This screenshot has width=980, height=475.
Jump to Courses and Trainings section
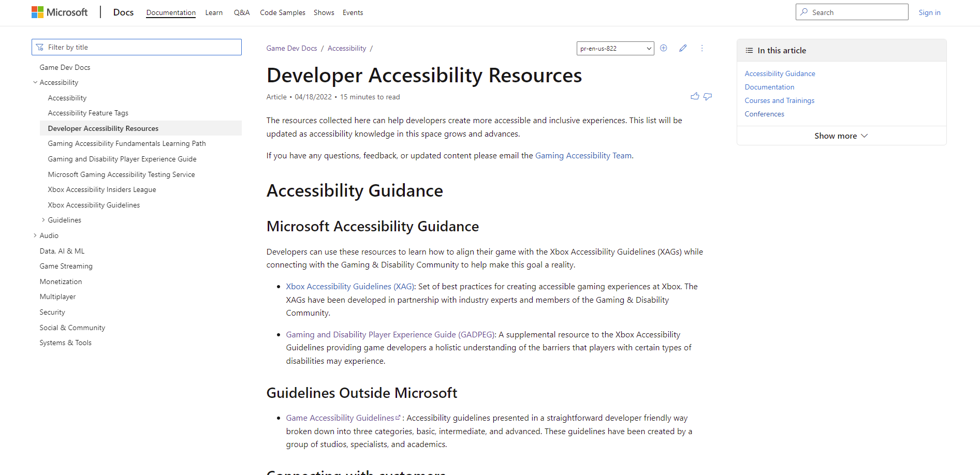pyautogui.click(x=779, y=100)
